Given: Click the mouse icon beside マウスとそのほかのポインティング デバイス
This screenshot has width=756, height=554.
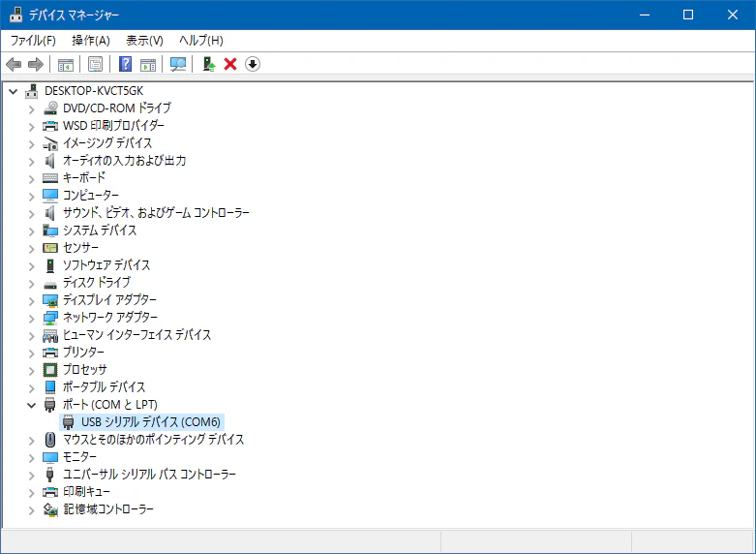Looking at the screenshot, I should point(50,440).
